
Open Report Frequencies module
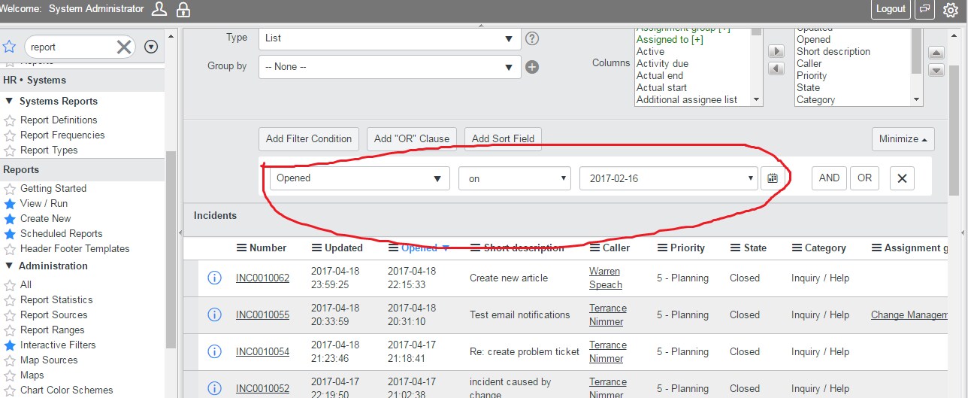[x=62, y=135]
